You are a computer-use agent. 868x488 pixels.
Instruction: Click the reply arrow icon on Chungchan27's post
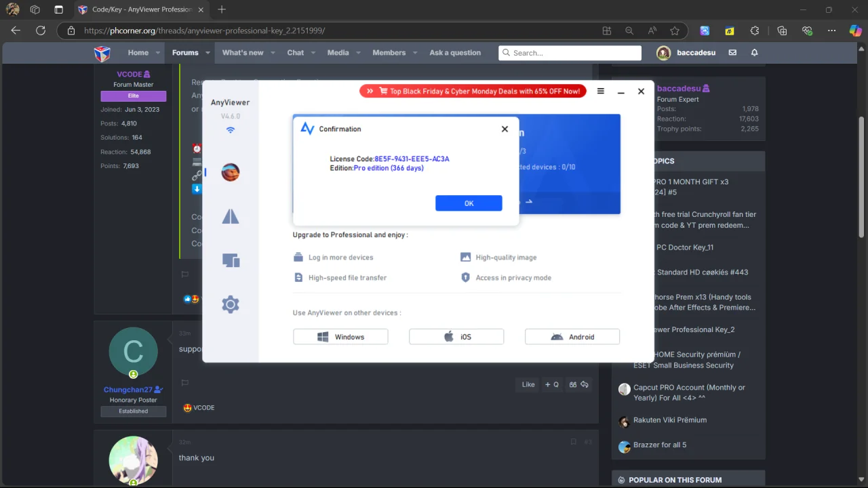pos(585,384)
